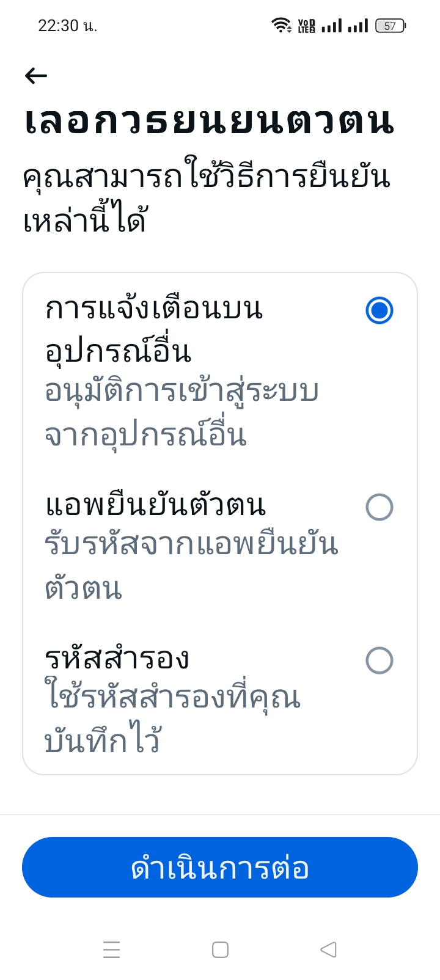Screen dimensions: 440x980
Task: Tap the Wi-Fi status icon
Action: tap(281, 26)
